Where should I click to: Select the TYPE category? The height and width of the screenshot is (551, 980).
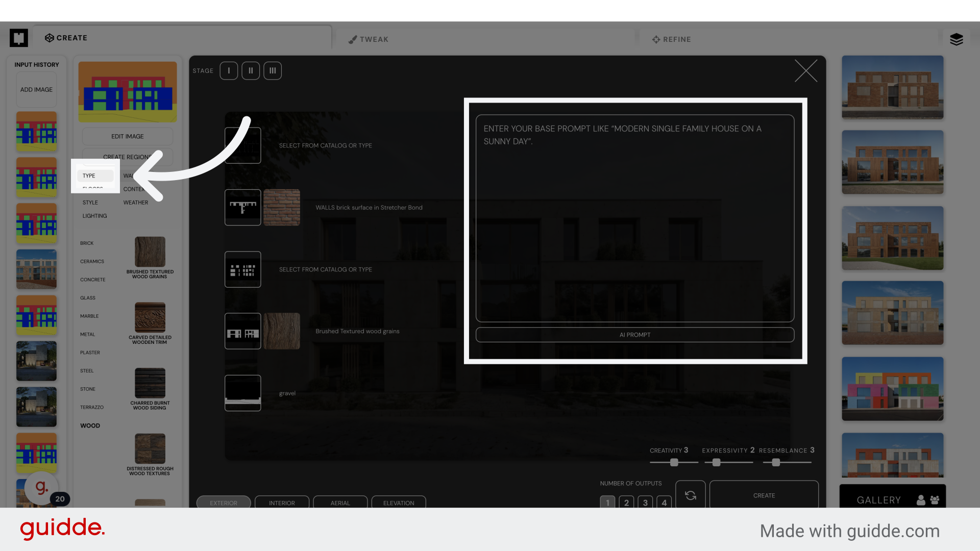pos(95,176)
